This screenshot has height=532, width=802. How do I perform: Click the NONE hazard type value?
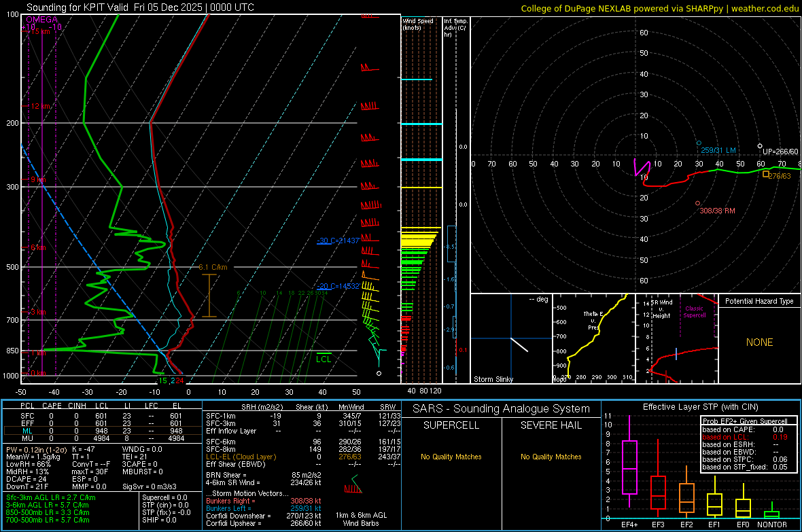point(760,342)
